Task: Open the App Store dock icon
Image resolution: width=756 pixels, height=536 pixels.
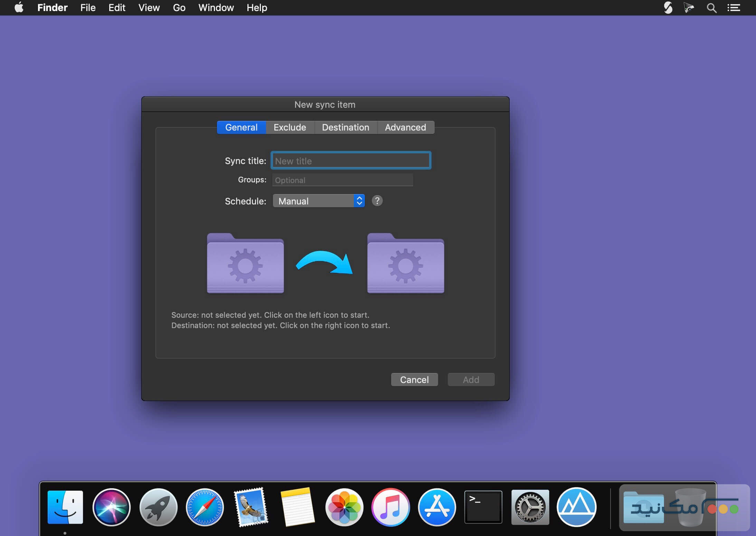Action: [437, 507]
